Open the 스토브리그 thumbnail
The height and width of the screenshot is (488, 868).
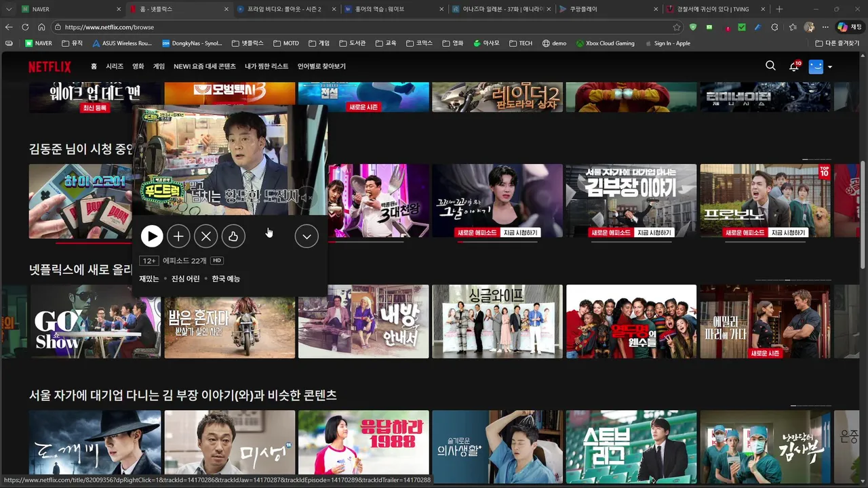click(631, 447)
